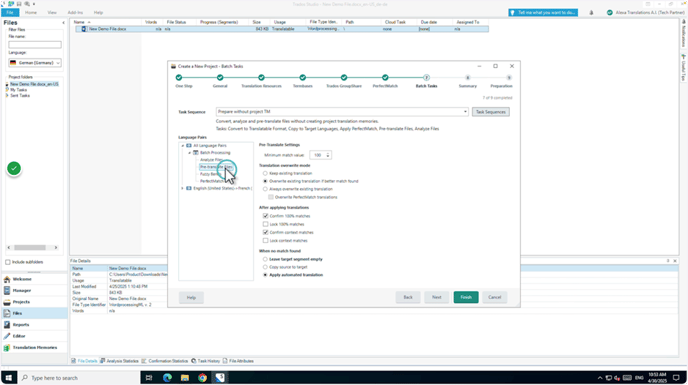
Task: Select Keep existing translation option
Action: [x=265, y=173]
